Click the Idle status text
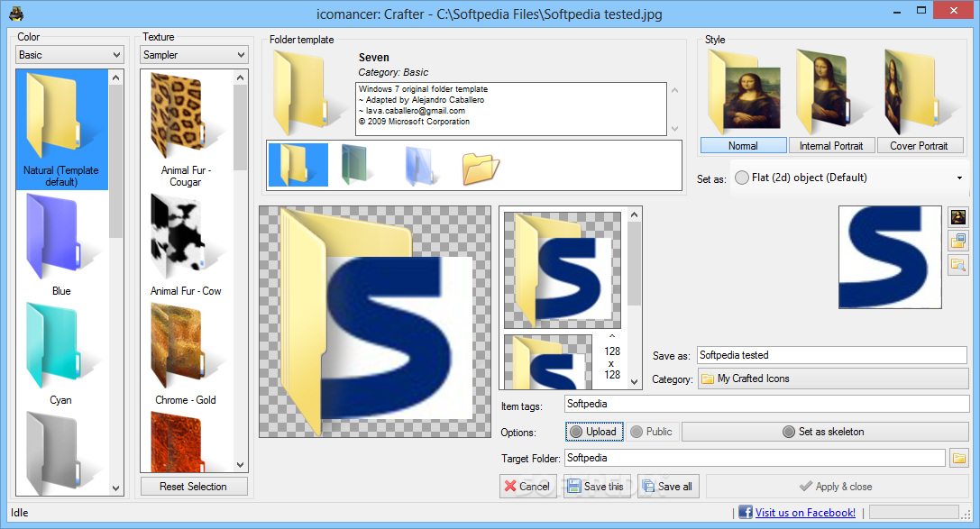The image size is (980, 529). (x=19, y=512)
